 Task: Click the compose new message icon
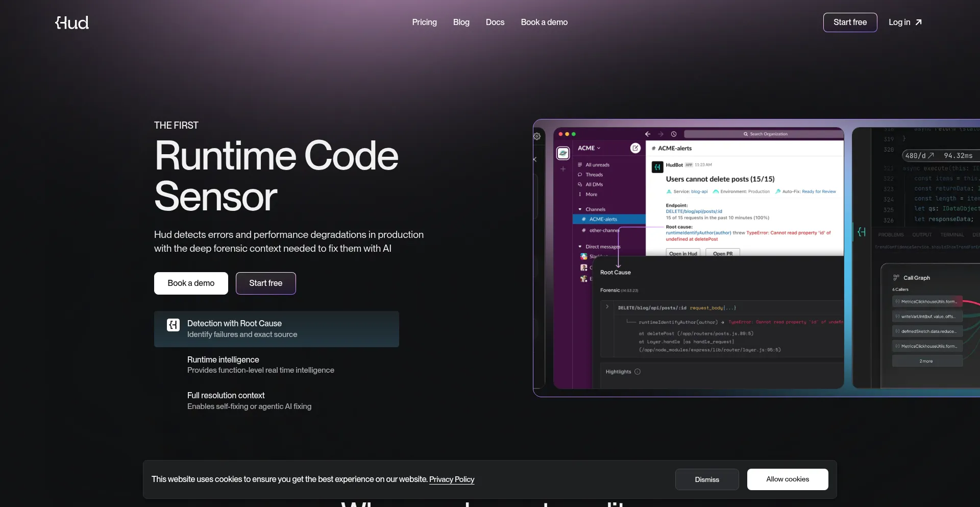click(x=635, y=148)
